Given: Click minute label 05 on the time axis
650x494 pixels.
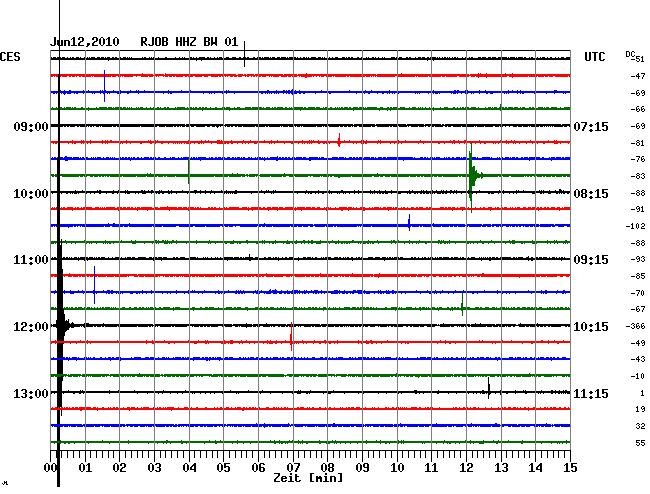Looking at the screenshot, I should [223, 467].
